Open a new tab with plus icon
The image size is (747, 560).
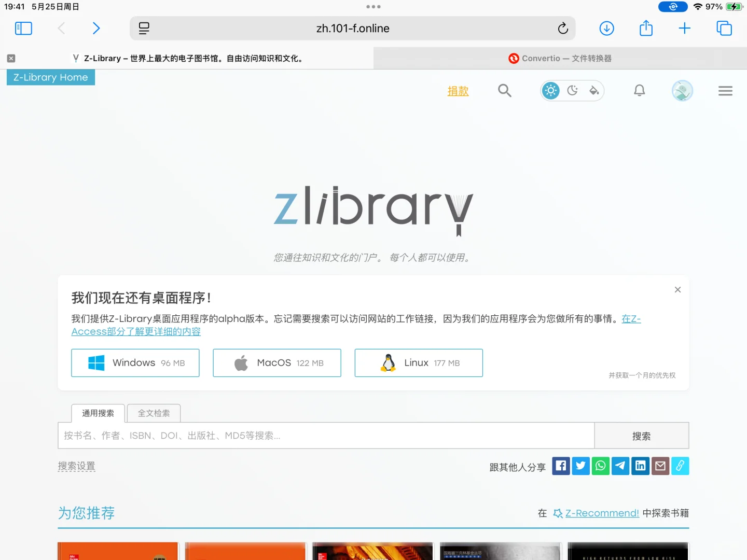pos(685,28)
